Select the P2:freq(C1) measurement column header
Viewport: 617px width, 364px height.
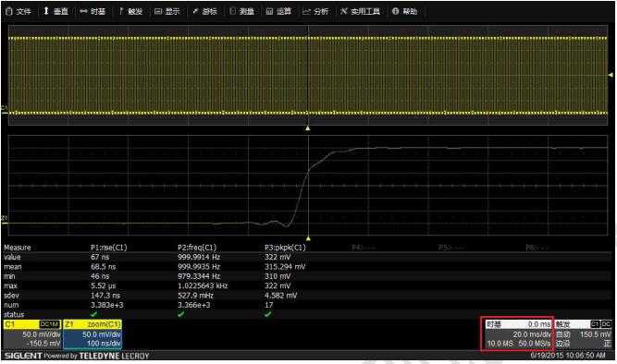197,248
